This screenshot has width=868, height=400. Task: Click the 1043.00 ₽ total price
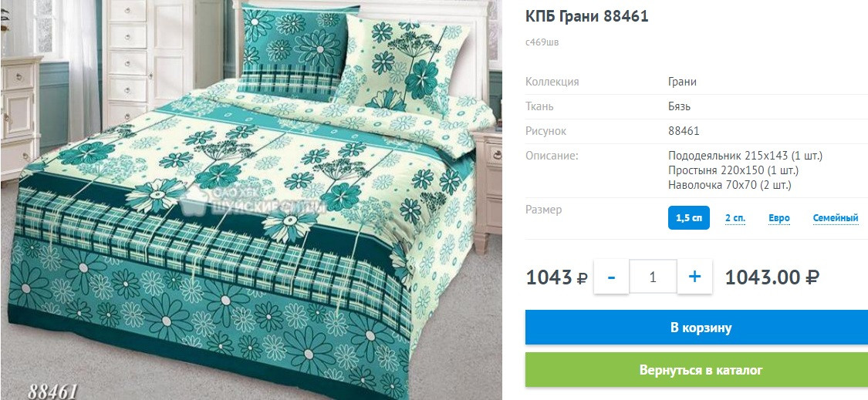pos(772,277)
